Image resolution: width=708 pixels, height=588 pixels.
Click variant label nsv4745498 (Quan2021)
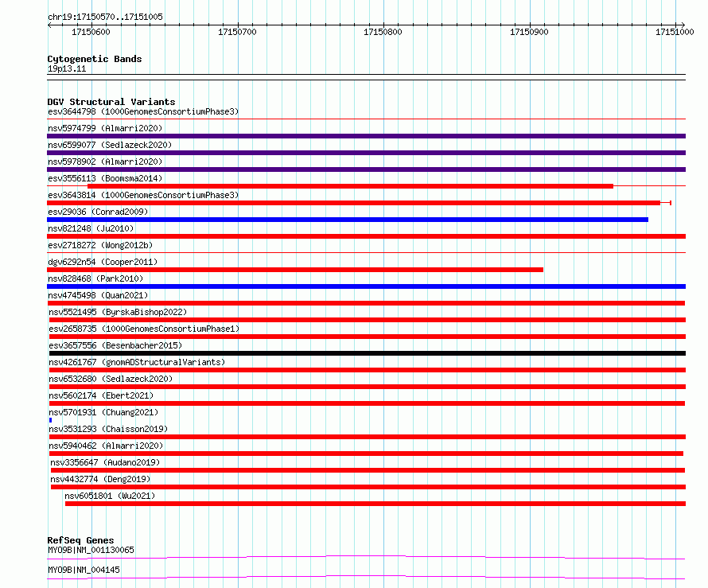[x=98, y=295]
